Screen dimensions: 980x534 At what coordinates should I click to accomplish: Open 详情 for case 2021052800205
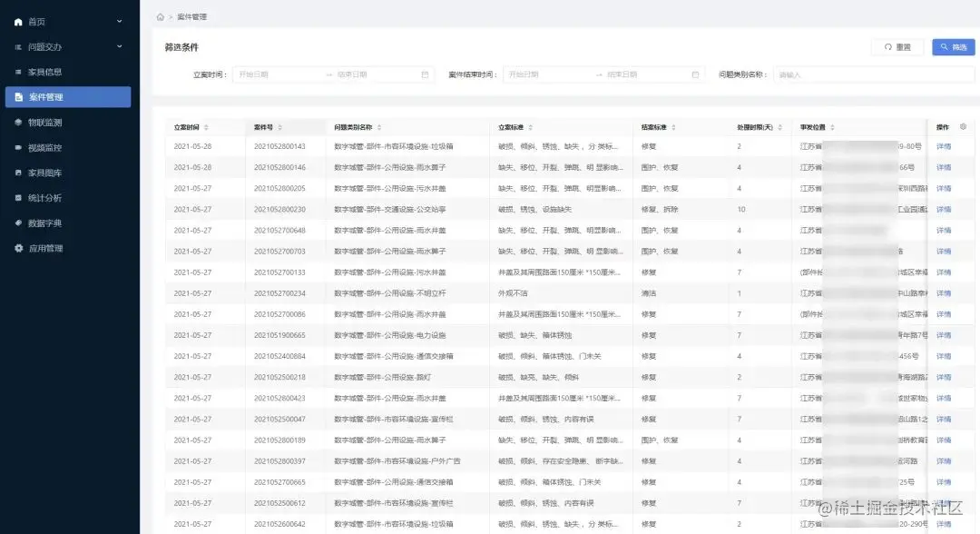[943, 188]
